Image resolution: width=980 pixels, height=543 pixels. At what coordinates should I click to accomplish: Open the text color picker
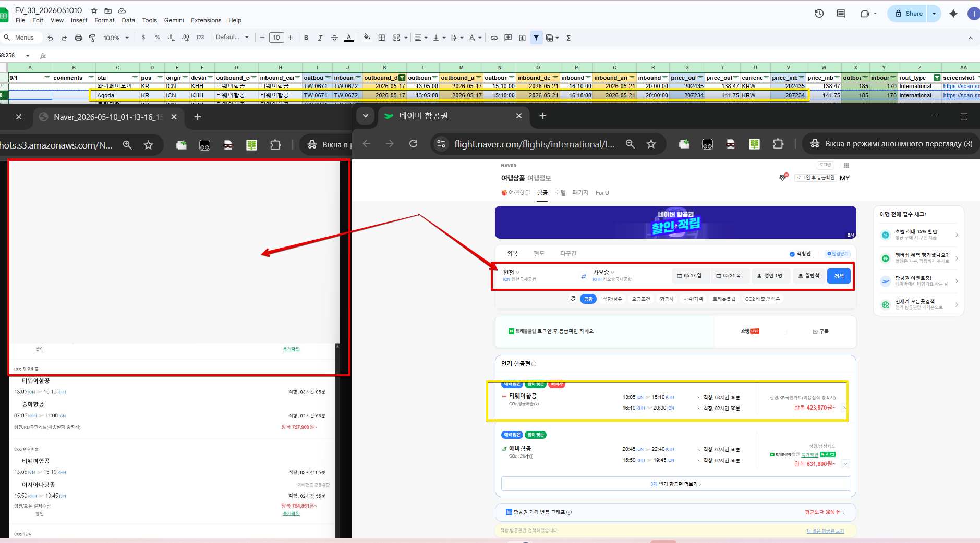tap(349, 38)
